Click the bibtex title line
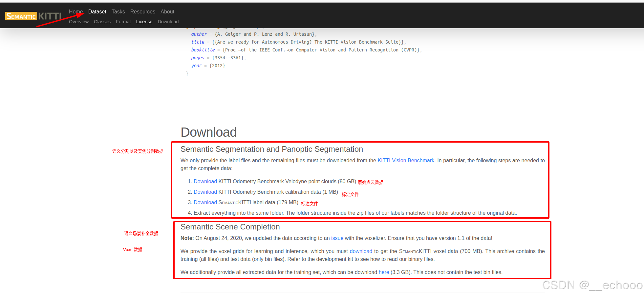This screenshot has height=296, width=644. (299, 42)
